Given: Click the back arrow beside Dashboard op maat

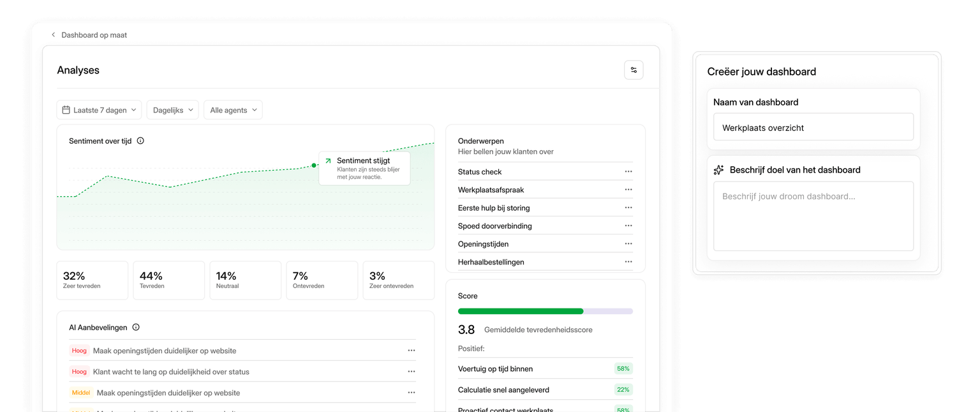Looking at the screenshot, I should (x=54, y=35).
